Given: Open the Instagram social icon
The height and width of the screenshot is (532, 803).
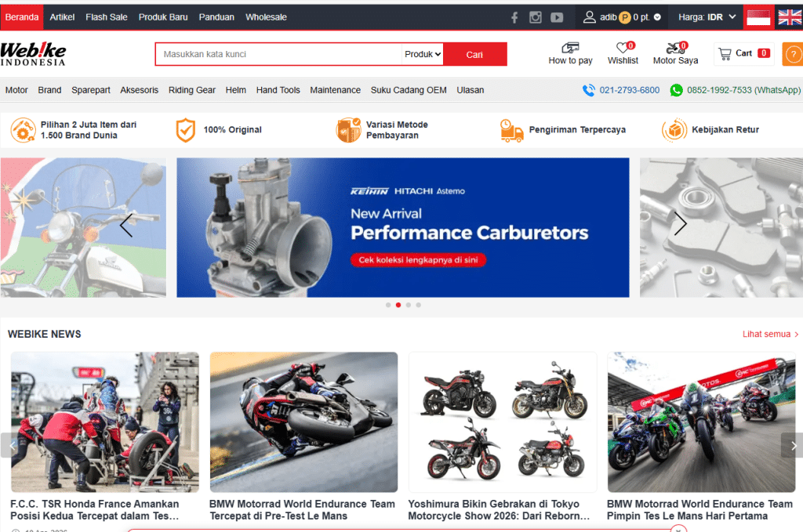Looking at the screenshot, I should coord(535,17).
